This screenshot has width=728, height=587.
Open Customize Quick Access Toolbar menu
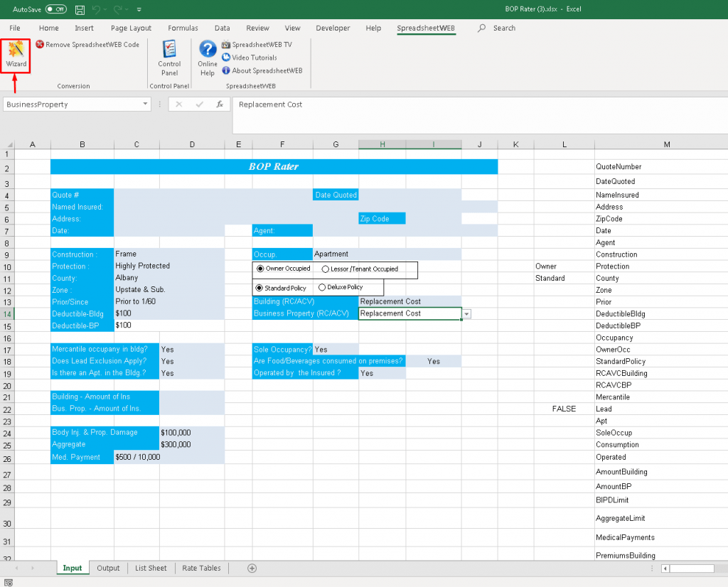click(139, 9)
